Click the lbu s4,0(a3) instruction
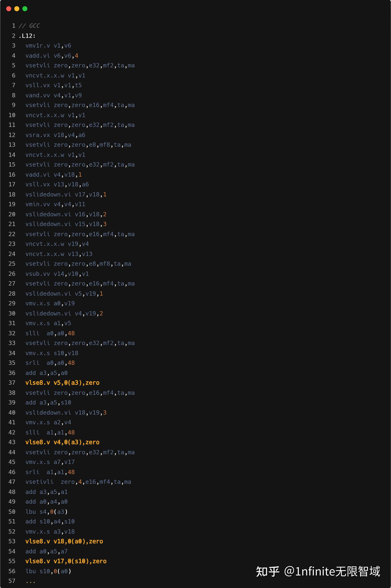The width and height of the screenshot is (391, 588). coord(46,512)
